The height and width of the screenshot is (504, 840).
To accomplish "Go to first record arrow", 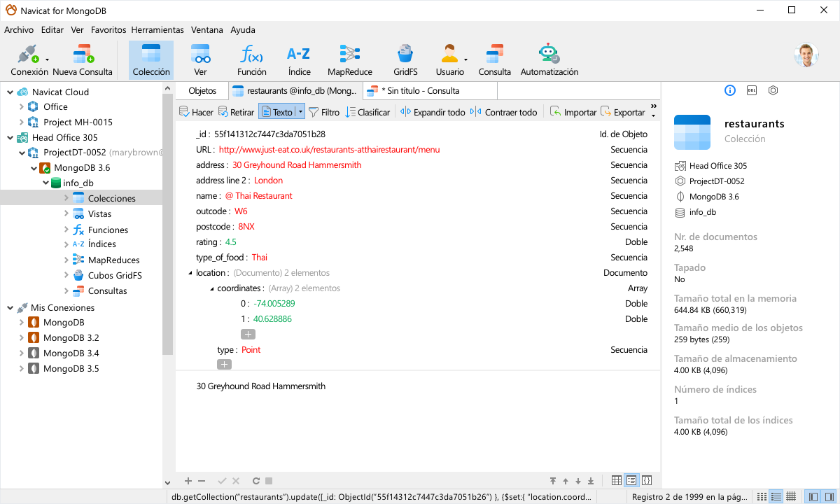I will point(553,481).
